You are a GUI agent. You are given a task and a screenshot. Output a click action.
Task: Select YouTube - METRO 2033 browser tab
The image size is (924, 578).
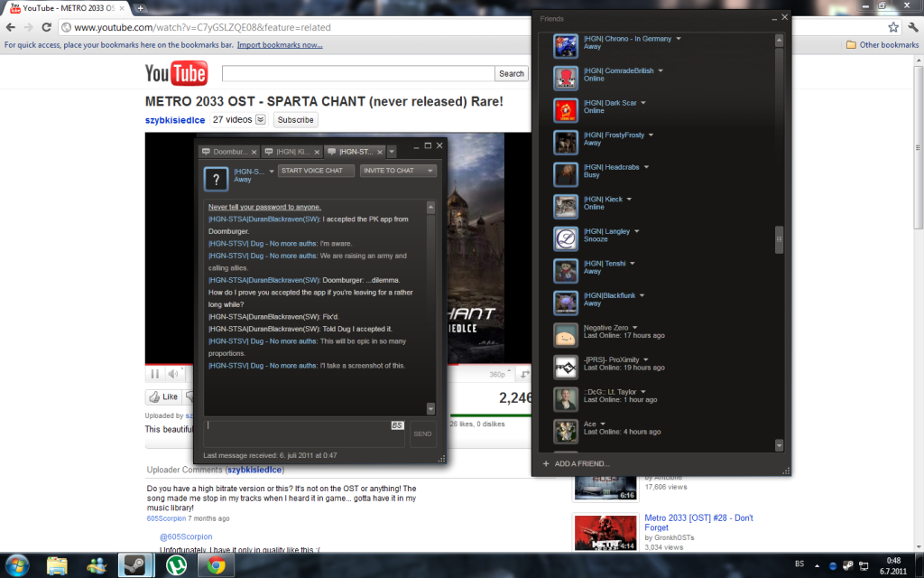[68, 8]
